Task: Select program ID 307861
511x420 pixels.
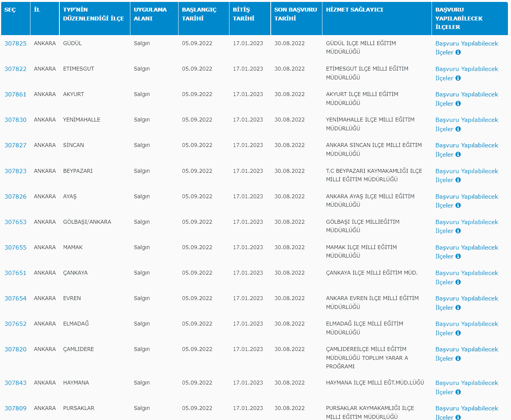Action: [x=15, y=94]
